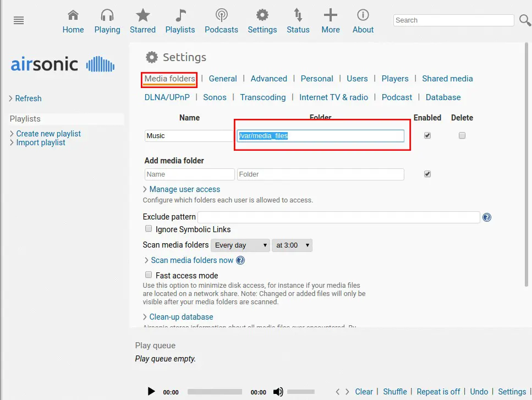Mute audio with the speaker icon
Image resolution: width=532 pixels, height=400 pixels.
[278, 392]
